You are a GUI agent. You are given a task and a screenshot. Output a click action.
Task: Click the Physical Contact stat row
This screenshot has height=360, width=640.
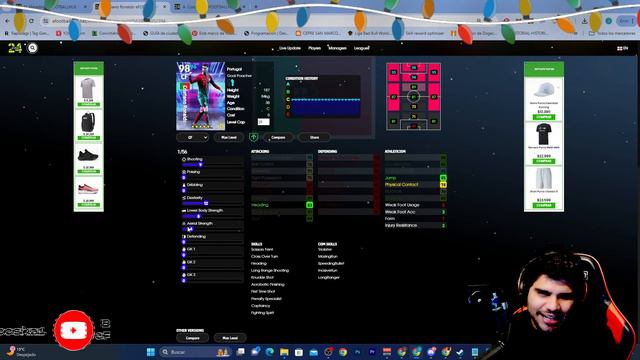click(416, 184)
